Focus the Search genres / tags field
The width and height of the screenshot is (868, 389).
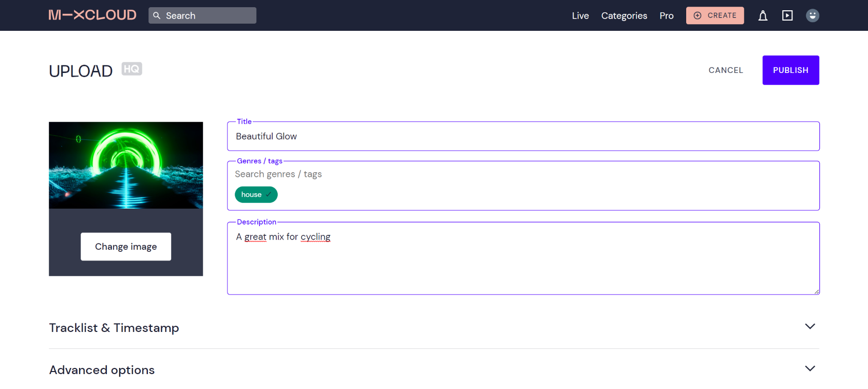coord(523,175)
